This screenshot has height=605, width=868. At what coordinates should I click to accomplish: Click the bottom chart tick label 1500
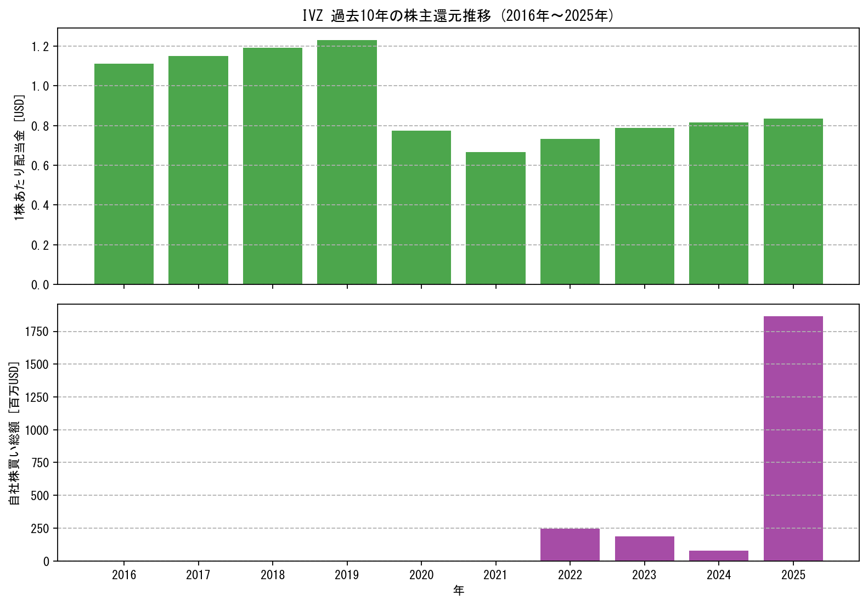coord(37,365)
